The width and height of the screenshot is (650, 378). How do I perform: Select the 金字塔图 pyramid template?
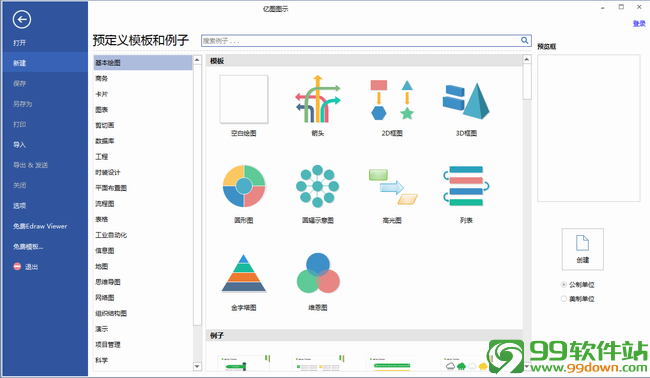244,274
